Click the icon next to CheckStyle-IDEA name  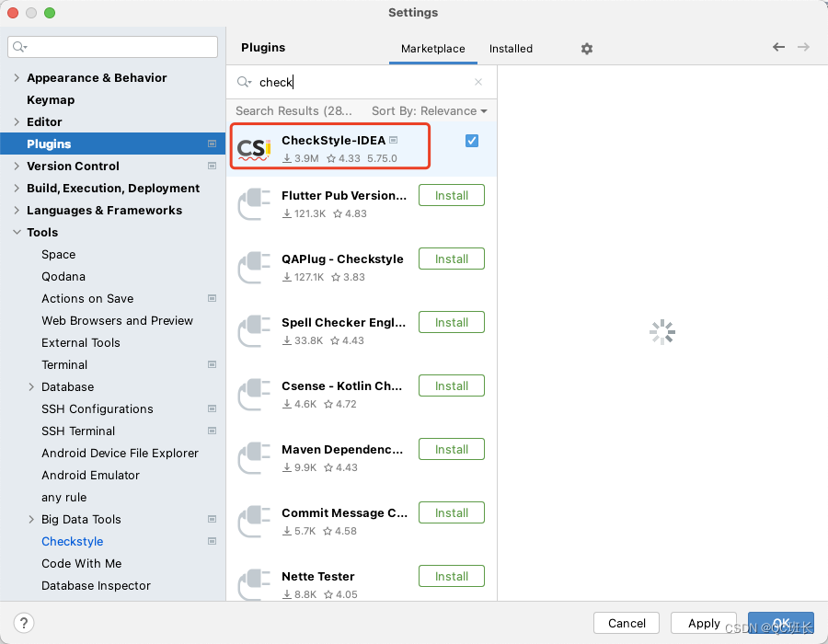coord(394,141)
